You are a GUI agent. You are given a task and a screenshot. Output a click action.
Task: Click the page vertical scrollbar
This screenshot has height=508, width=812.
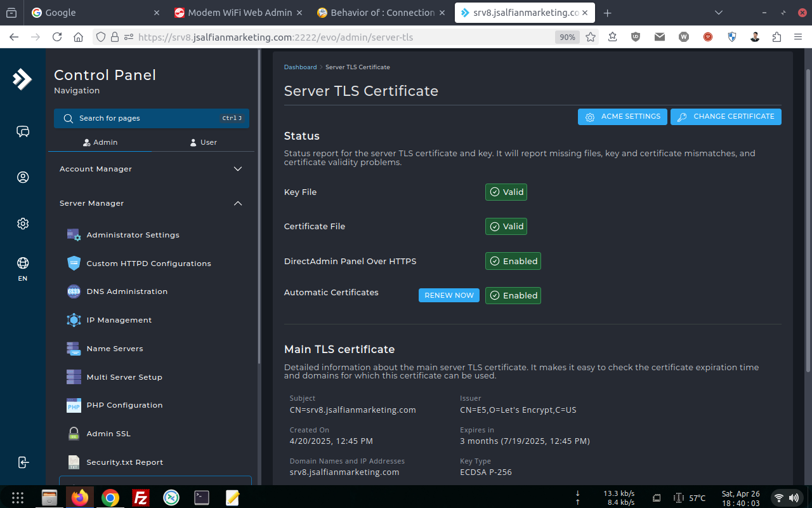click(x=808, y=219)
